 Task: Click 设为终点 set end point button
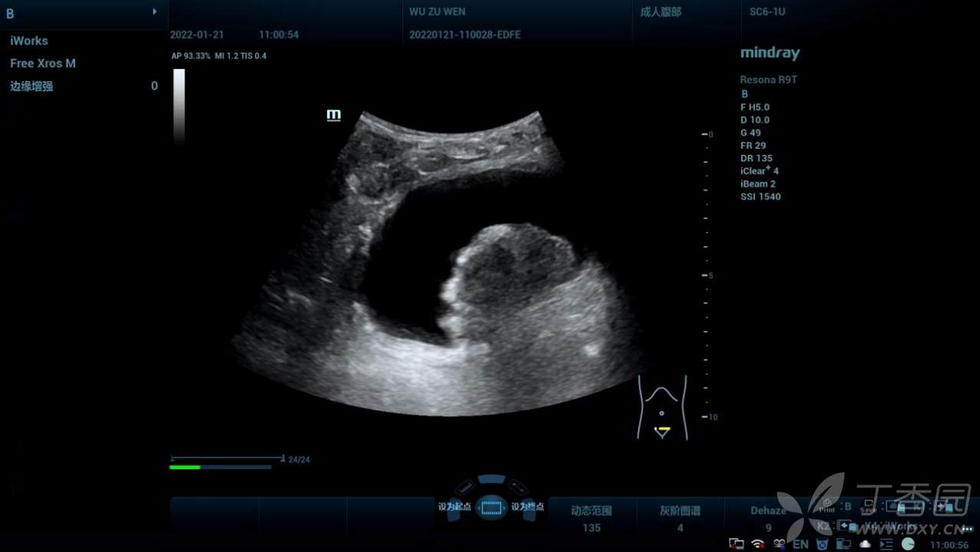click(x=528, y=507)
